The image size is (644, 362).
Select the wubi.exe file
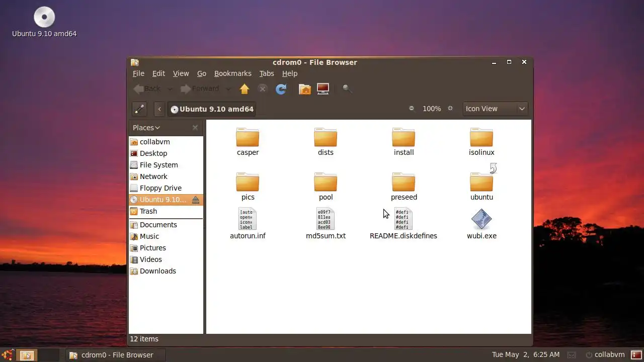pos(481,224)
